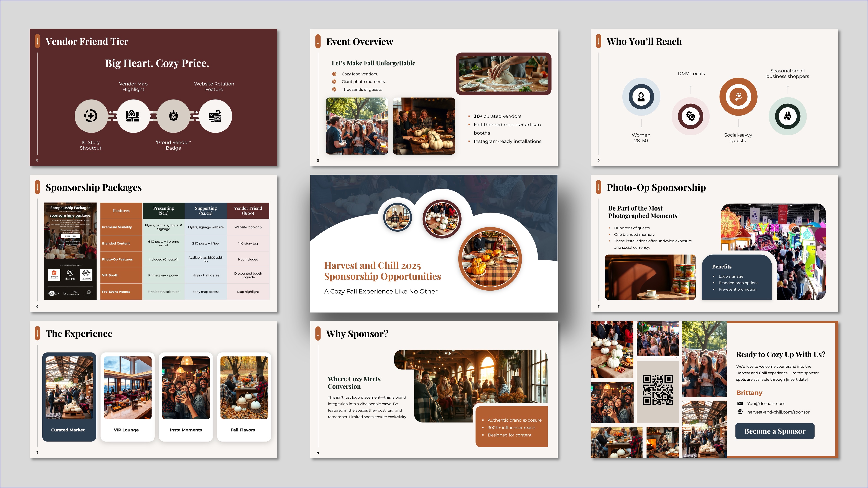Click the Proud Vendor Badge icon
This screenshot has height=488, width=868.
[x=174, y=116]
